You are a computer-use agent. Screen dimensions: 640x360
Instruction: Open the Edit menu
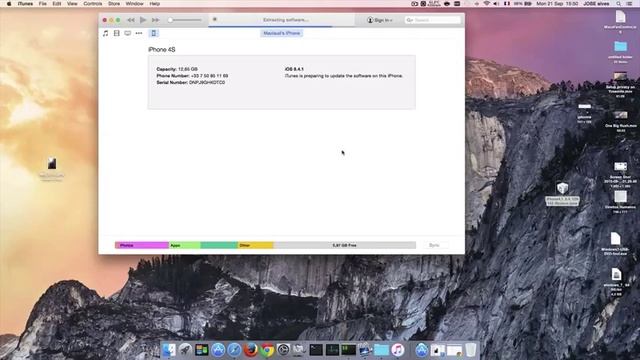click(x=57, y=4)
